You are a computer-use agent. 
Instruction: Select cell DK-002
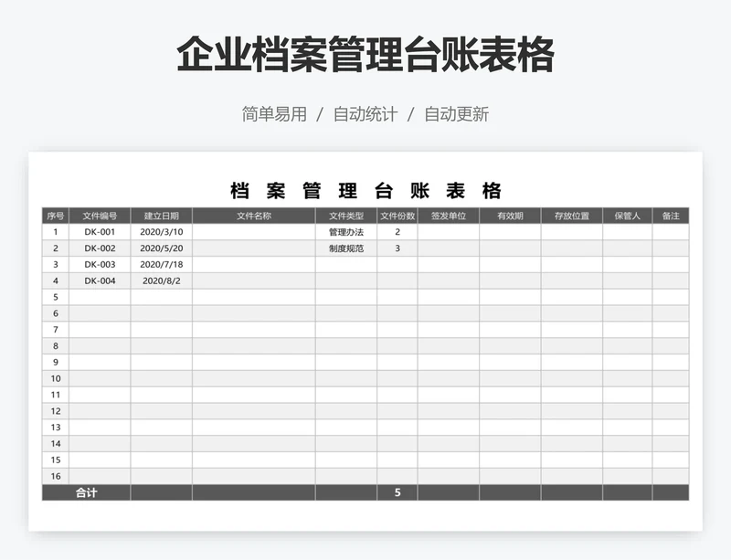[x=100, y=248]
